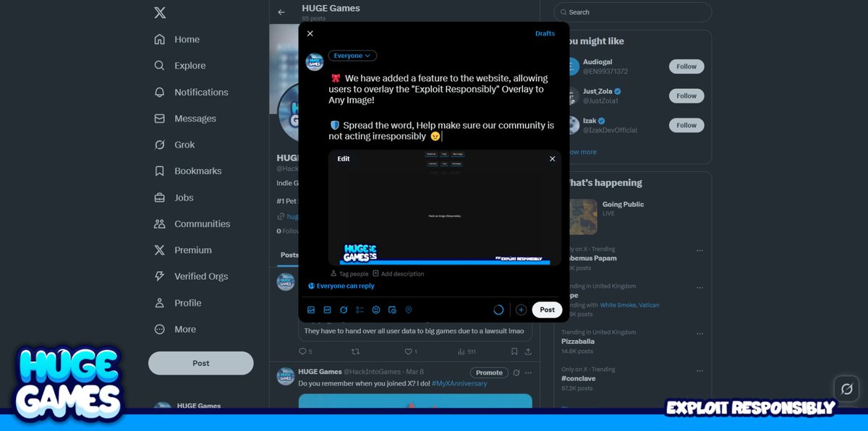
Task: Select the add photos or video icon
Action: point(311,310)
